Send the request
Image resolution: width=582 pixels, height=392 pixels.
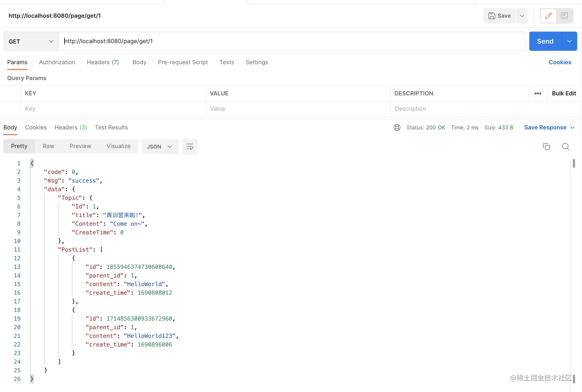coord(545,41)
